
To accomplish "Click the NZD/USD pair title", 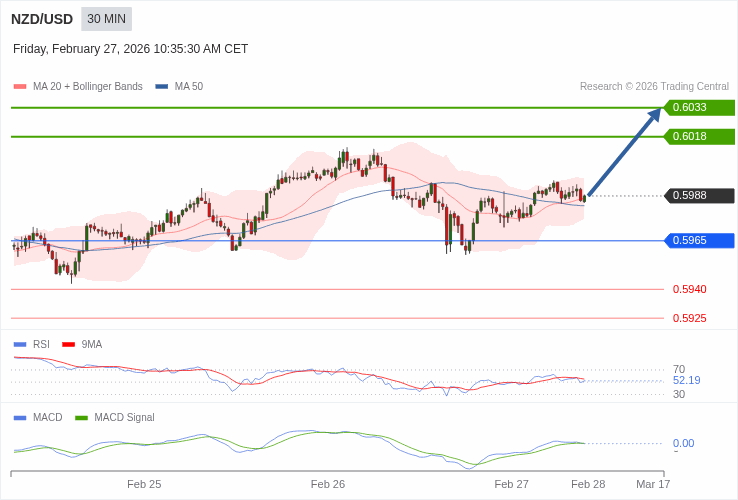I will [x=42, y=19].
